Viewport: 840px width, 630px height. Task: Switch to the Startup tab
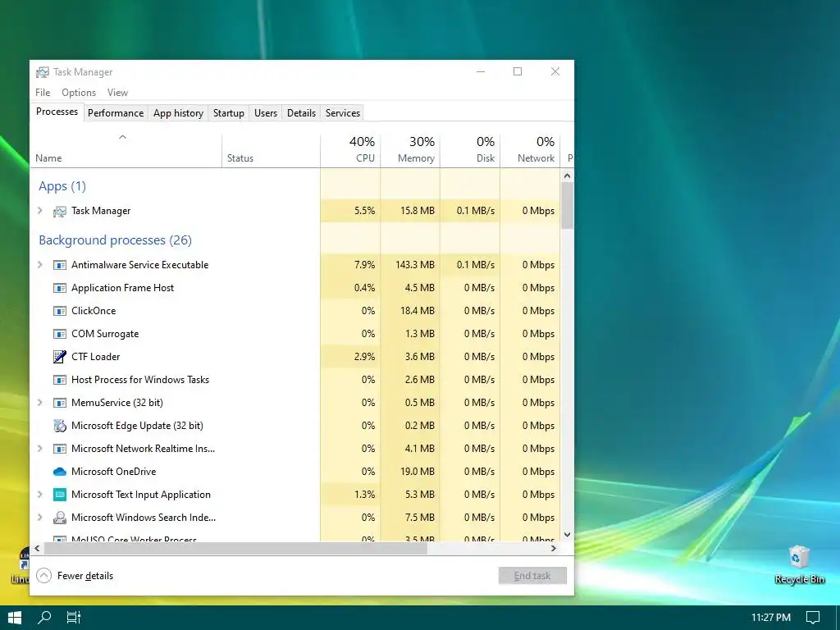[229, 113]
